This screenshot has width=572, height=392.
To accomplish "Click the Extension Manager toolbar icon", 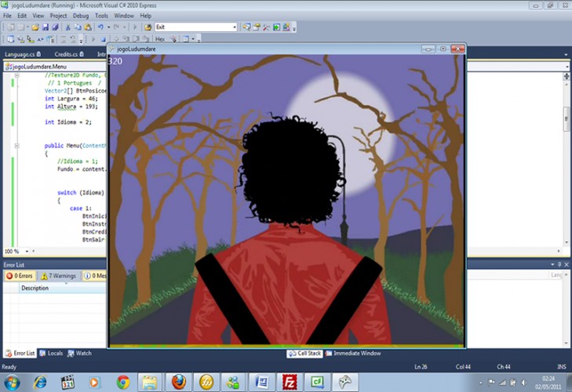I will pos(286,27).
